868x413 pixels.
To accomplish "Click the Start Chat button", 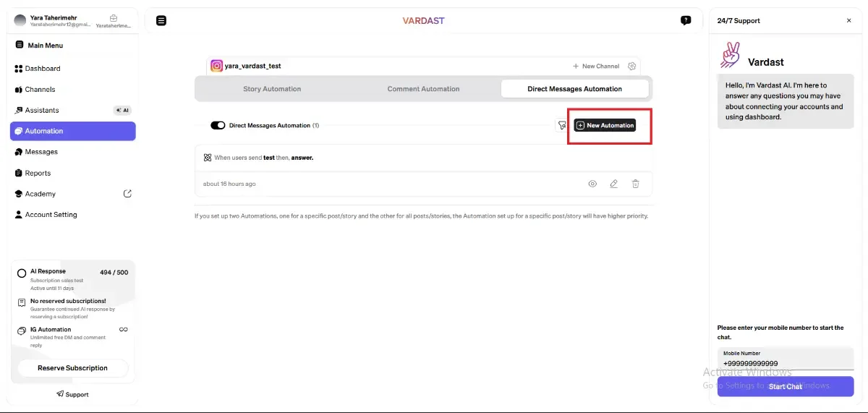I will pyautogui.click(x=786, y=386).
